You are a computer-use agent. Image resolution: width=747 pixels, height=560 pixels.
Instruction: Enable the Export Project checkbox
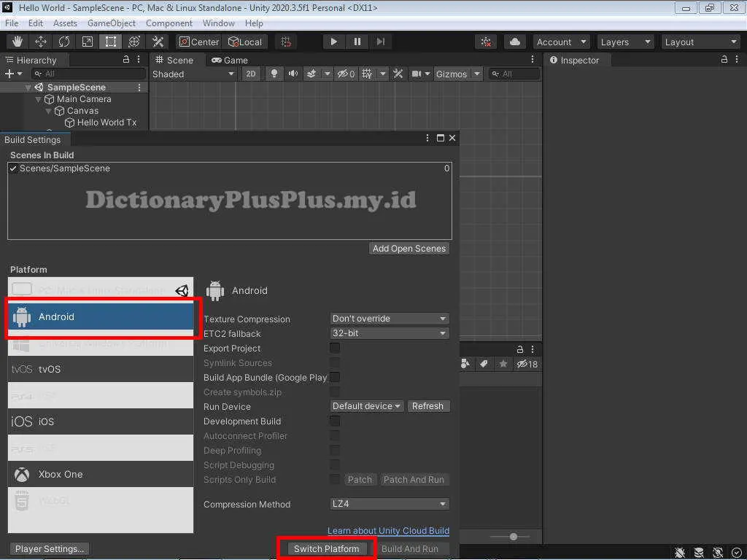click(335, 348)
